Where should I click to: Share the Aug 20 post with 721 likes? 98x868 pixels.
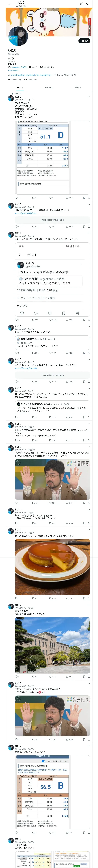tap(89, 503)
